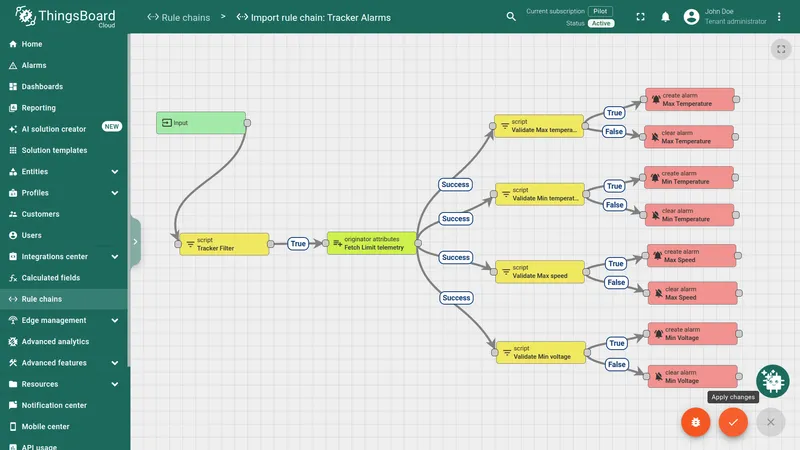Open API usage in the sidebar
Viewport: 800px width, 450px height.
64,446
